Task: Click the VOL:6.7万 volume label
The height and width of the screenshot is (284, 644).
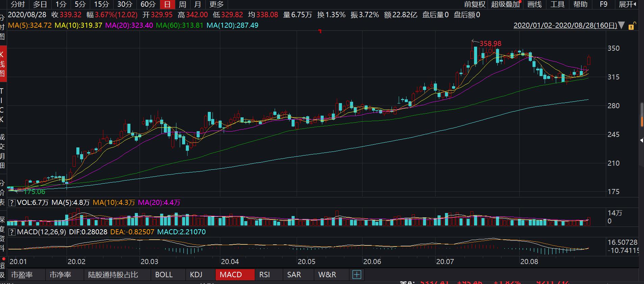Action: (33, 203)
